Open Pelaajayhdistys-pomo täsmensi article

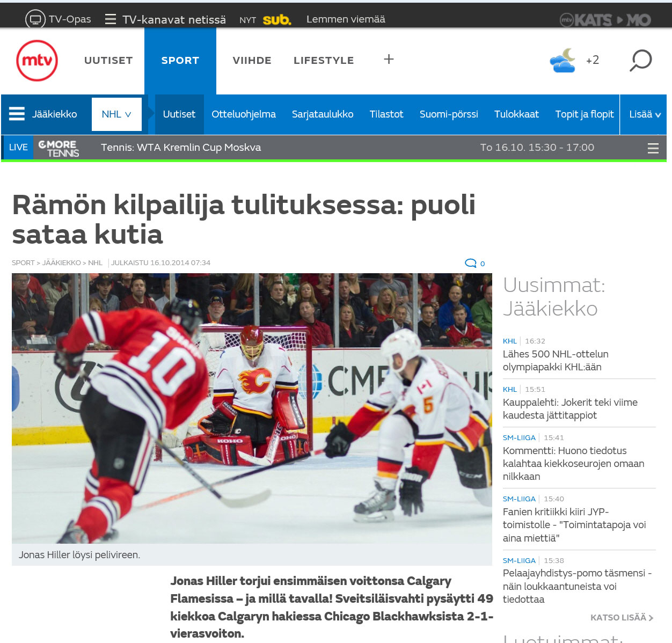tap(577, 586)
